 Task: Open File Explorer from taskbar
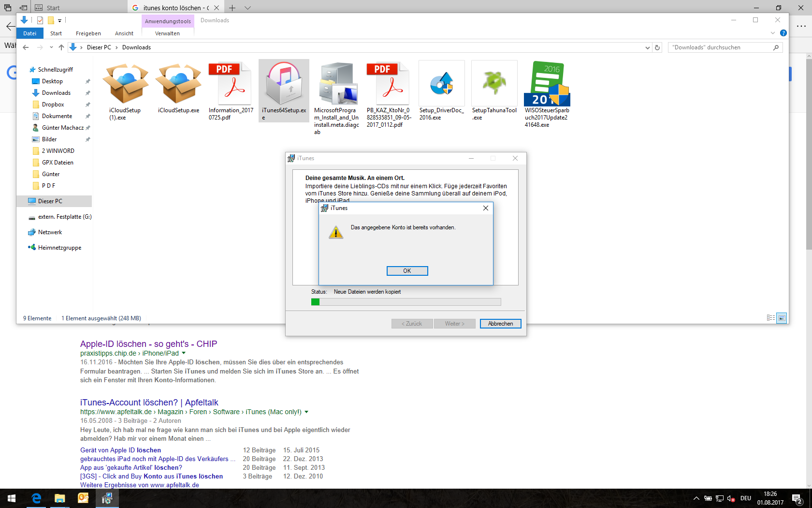coord(59,498)
